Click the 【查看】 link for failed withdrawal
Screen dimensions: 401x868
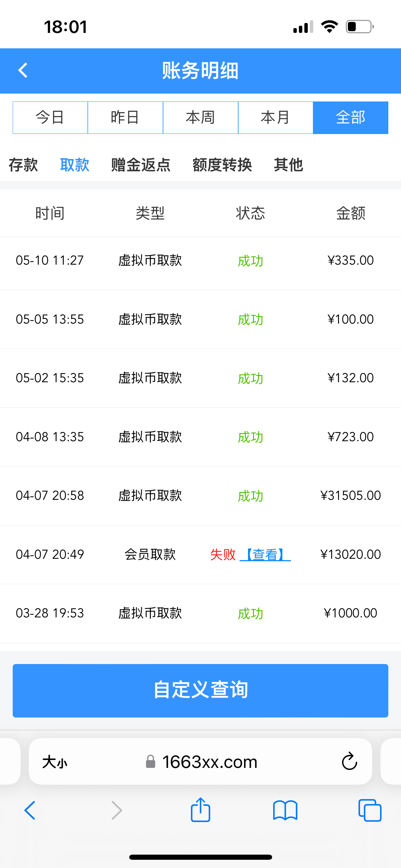point(265,554)
